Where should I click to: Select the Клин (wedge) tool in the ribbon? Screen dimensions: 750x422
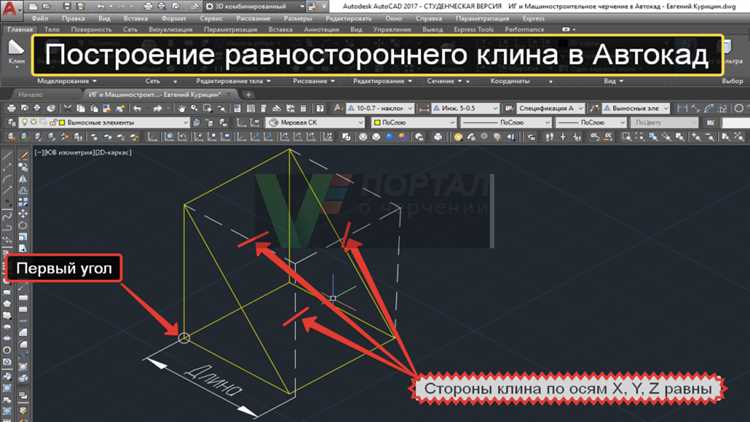[17, 52]
